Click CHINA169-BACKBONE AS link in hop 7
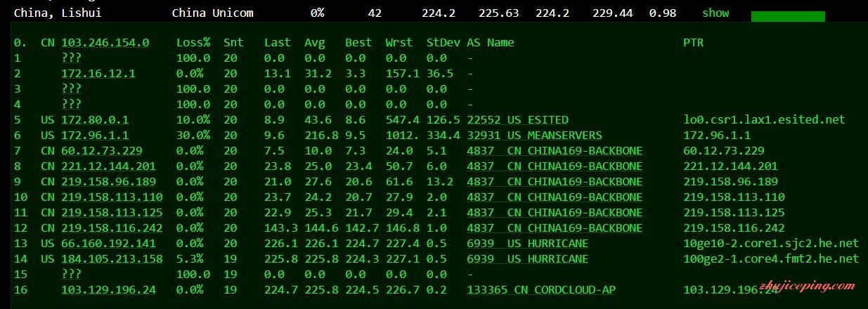 [555, 151]
